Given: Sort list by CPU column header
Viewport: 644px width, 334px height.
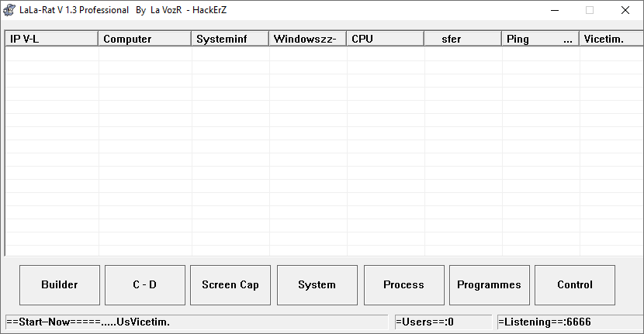Looking at the screenshot, I should (385, 39).
